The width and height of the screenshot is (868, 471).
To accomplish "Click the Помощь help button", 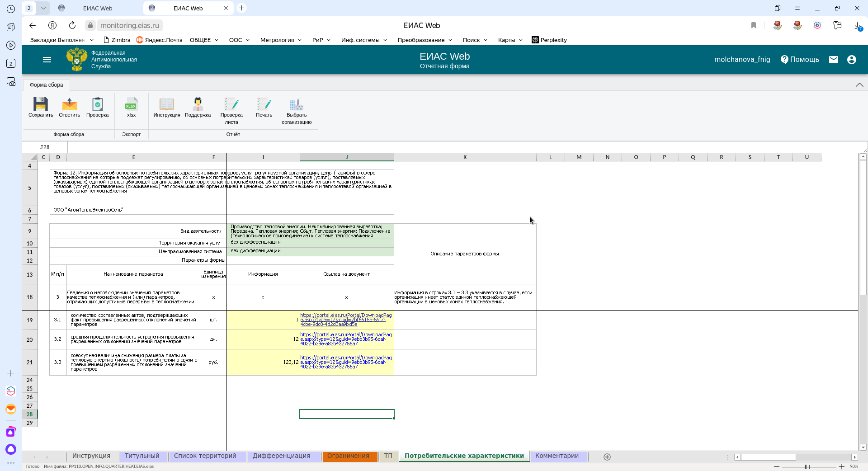I will tap(800, 60).
